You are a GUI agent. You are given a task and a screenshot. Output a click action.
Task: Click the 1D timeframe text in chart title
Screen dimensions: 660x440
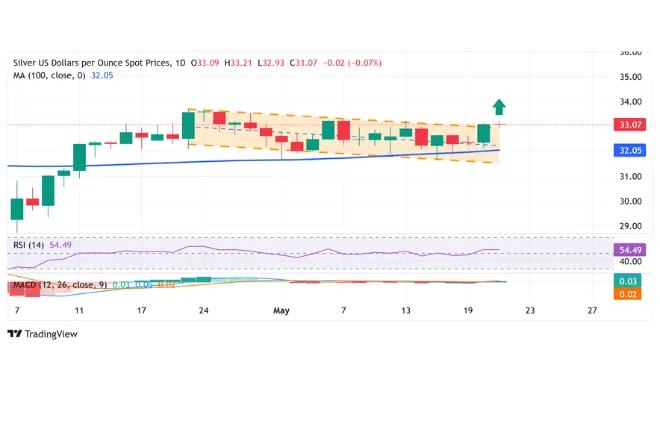[180, 63]
